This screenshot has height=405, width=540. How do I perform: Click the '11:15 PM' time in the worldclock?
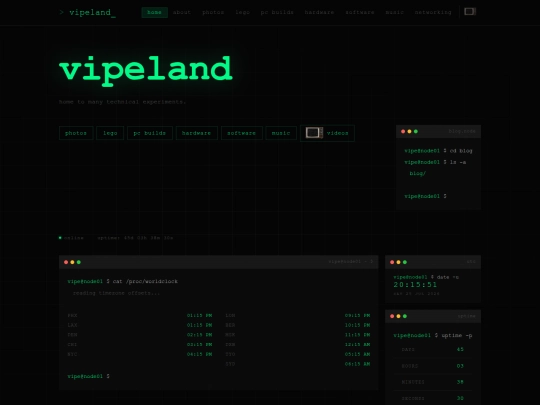pos(357,335)
